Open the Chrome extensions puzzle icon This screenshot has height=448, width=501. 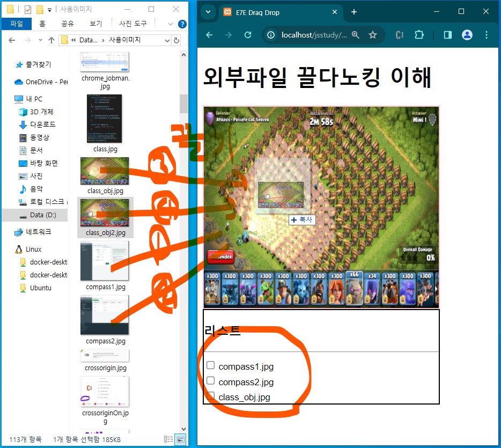coord(419,35)
